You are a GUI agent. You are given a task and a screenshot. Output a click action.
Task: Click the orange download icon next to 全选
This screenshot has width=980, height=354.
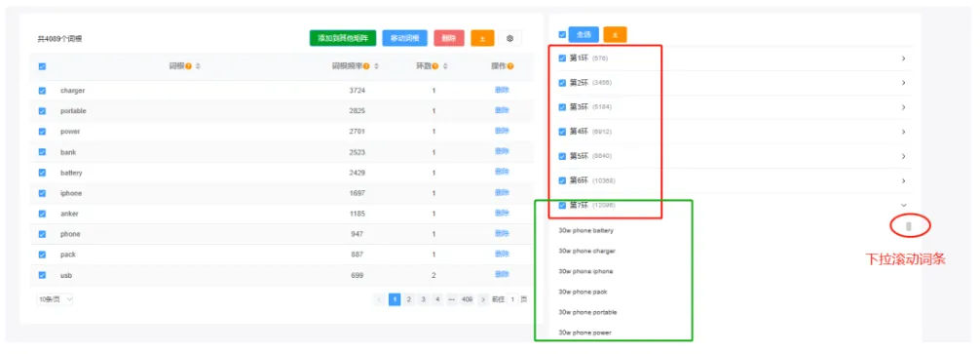[615, 35]
